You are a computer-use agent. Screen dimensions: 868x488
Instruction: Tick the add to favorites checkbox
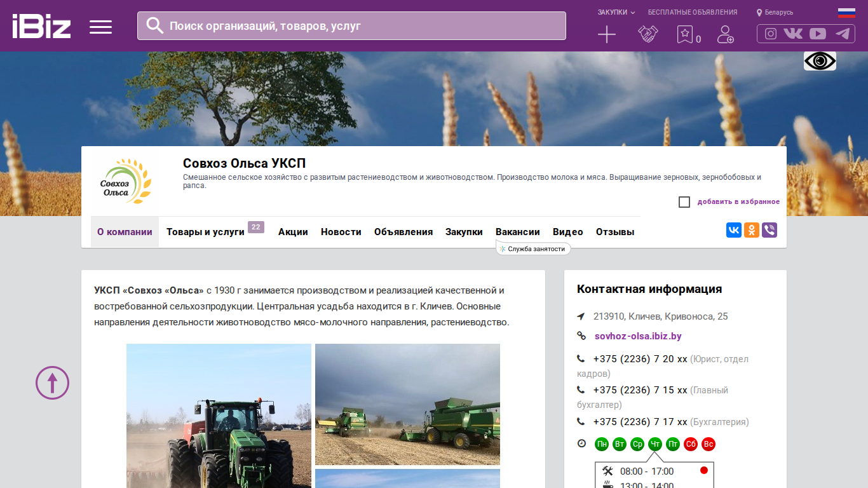(x=684, y=202)
